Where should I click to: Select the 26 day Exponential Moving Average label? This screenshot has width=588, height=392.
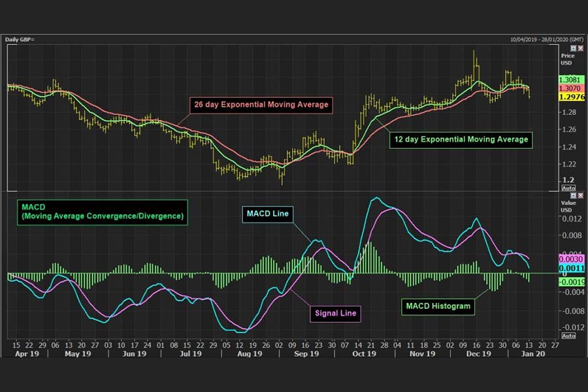261,105
